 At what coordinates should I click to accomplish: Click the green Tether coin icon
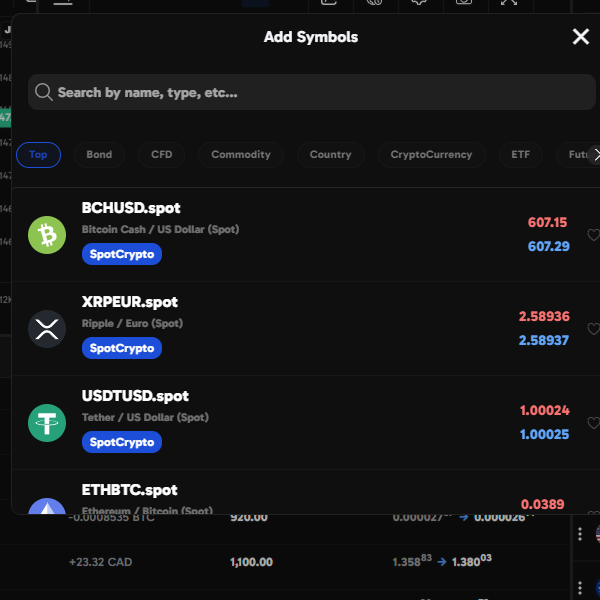point(47,423)
